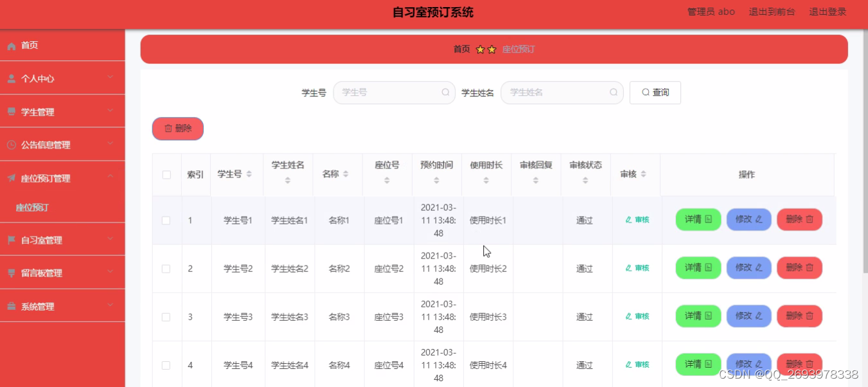868x387 pixels.
Task: Expand the 个人中心 menu chevron
Action: pos(110,78)
